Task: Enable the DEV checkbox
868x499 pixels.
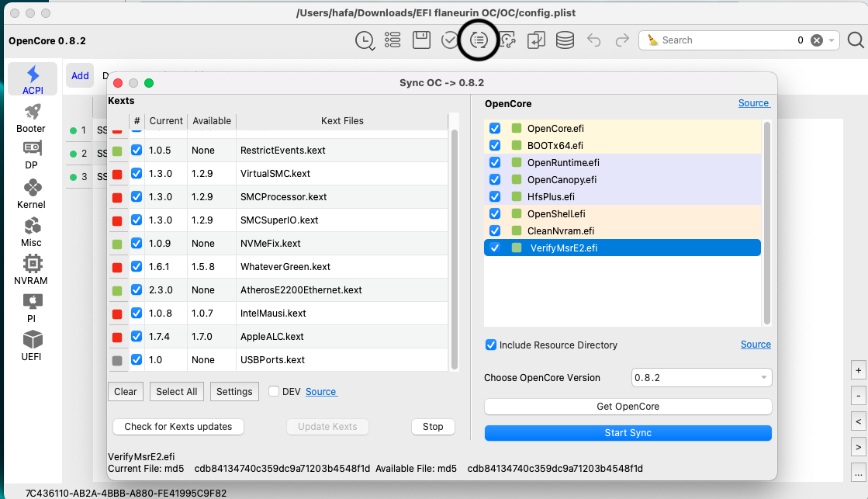Action: point(274,392)
